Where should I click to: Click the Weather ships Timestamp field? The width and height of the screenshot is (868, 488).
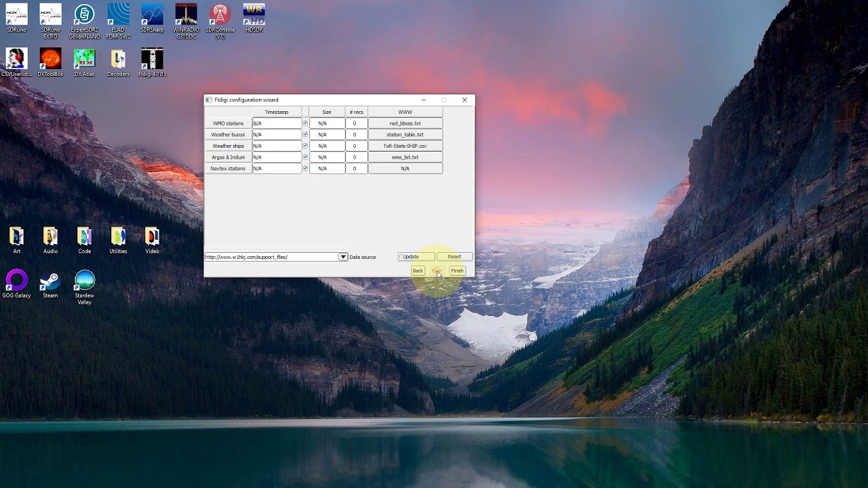pos(277,146)
